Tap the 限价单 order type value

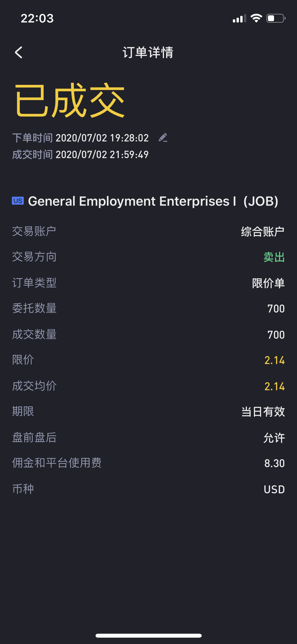click(268, 283)
